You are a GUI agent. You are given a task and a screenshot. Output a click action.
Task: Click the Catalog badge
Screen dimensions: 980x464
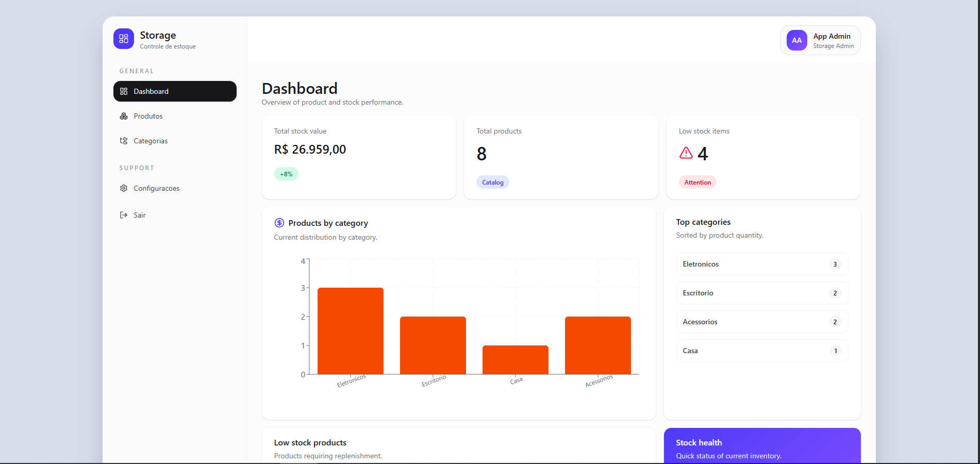pyautogui.click(x=493, y=182)
